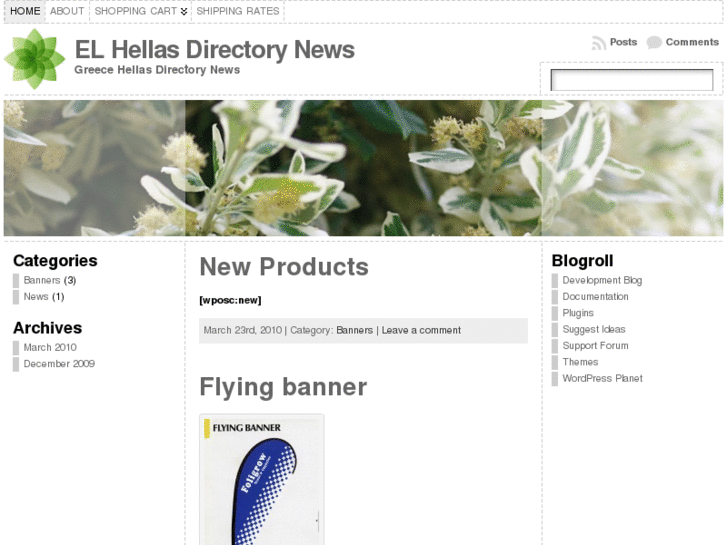Open the Flying banner post title

pyautogui.click(x=283, y=387)
